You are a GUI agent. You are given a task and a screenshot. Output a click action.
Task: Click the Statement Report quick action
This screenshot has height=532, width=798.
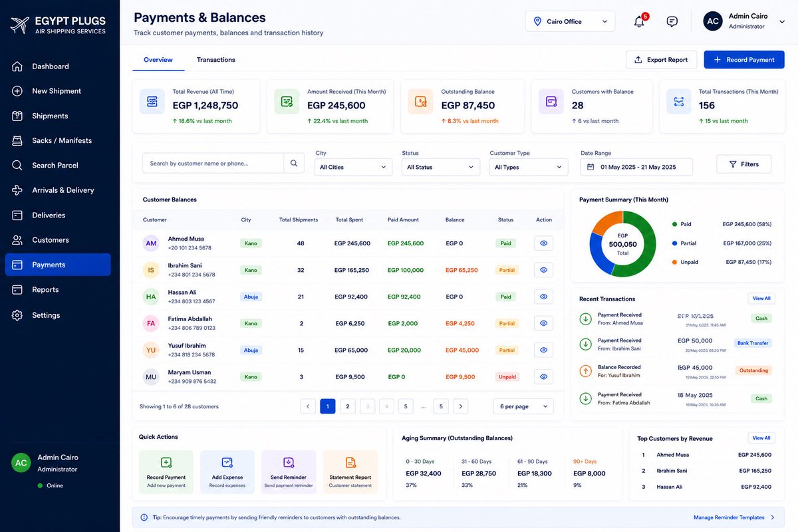click(x=350, y=472)
